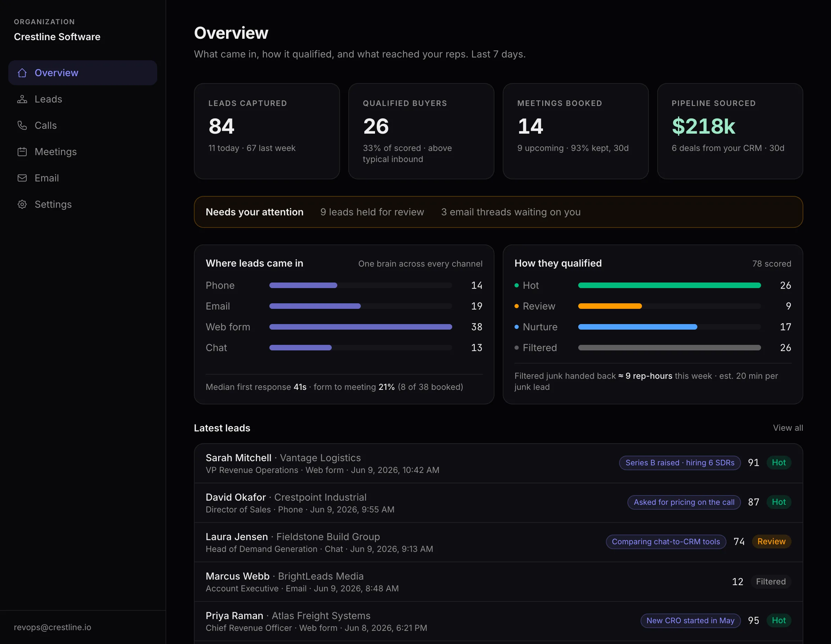Open 3 email threads waiting on you

tap(511, 212)
